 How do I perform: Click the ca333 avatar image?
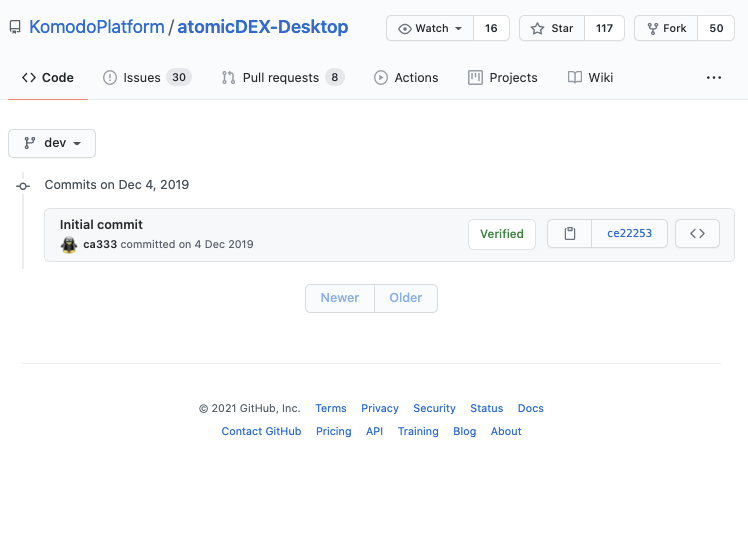pyautogui.click(x=69, y=244)
